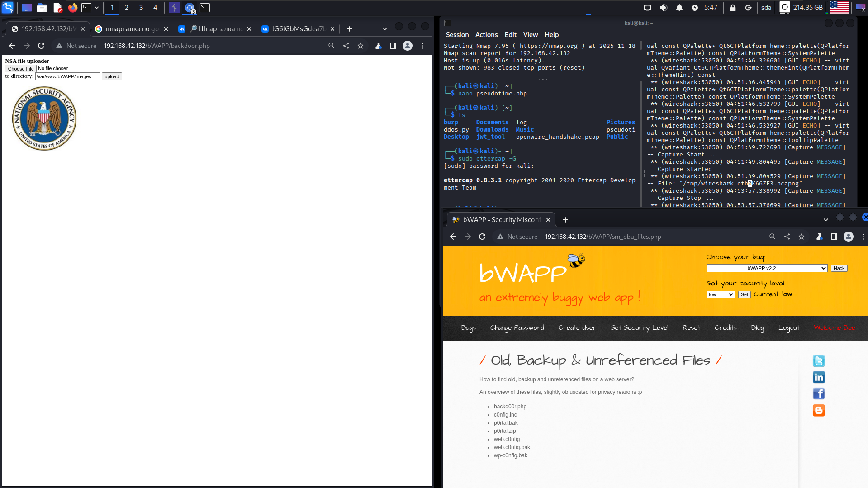This screenshot has height=488, width=868.
Task: Toggle the side panel in left browser
Action: pyautogui.click(x=393, y=46)
